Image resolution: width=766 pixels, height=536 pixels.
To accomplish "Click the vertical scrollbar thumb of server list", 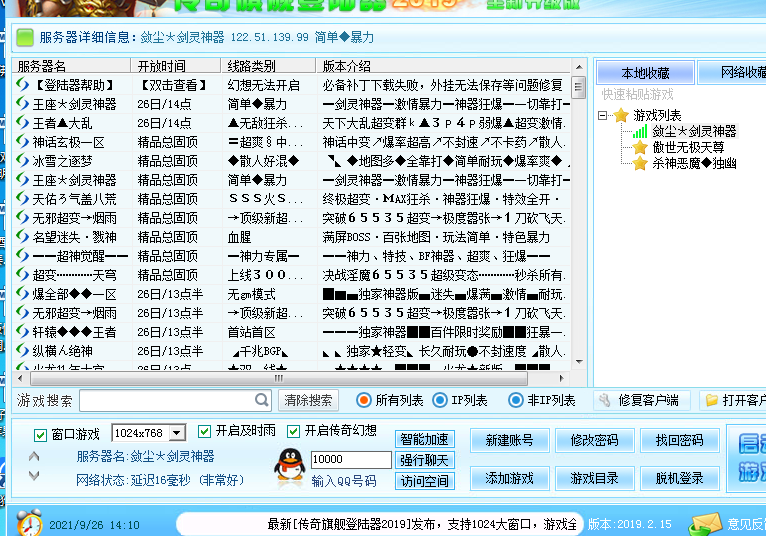I will 578,87.
